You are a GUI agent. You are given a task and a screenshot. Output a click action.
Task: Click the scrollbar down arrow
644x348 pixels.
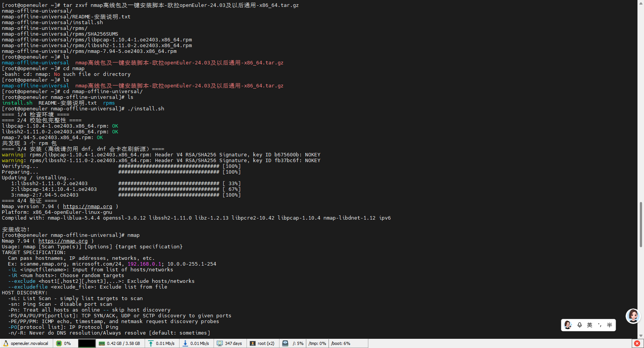(641, 335)
